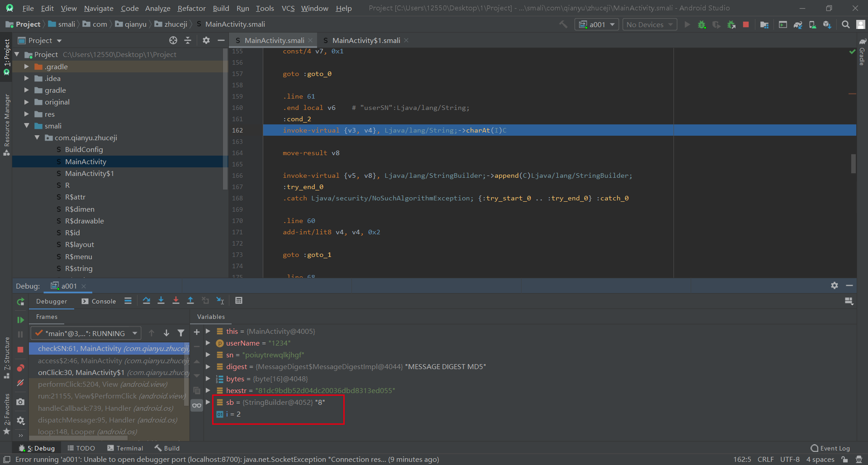
Task: Click UTF-8 encoding in status bar
Action: coord(790,460)
